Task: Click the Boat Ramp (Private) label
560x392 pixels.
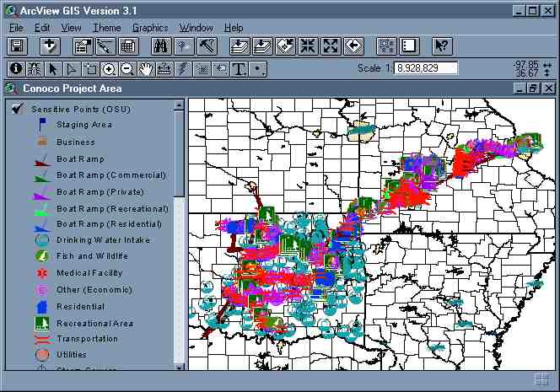Action: 100,192
